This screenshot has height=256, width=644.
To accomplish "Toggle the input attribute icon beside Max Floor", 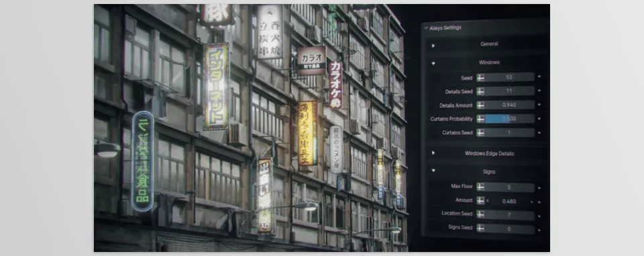I will (480, 187).
